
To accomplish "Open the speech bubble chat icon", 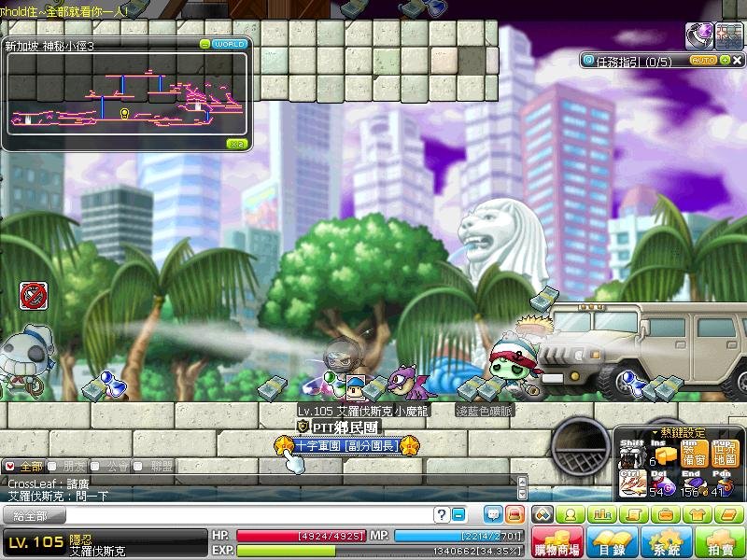I will pyautogui.click(x=493, y=515).
